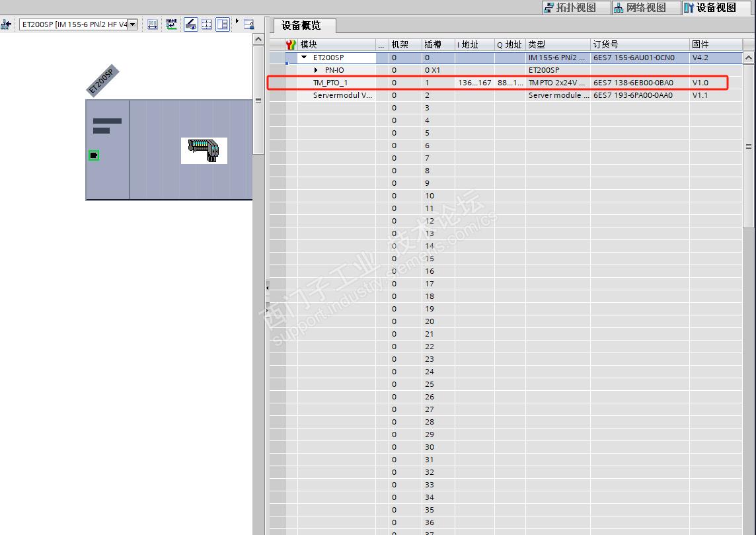Click the green PROFINET port on device

[x=94, y=155]
